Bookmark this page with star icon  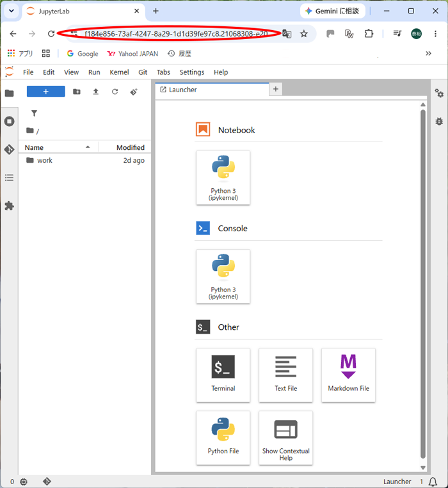(x=303, y=33)
